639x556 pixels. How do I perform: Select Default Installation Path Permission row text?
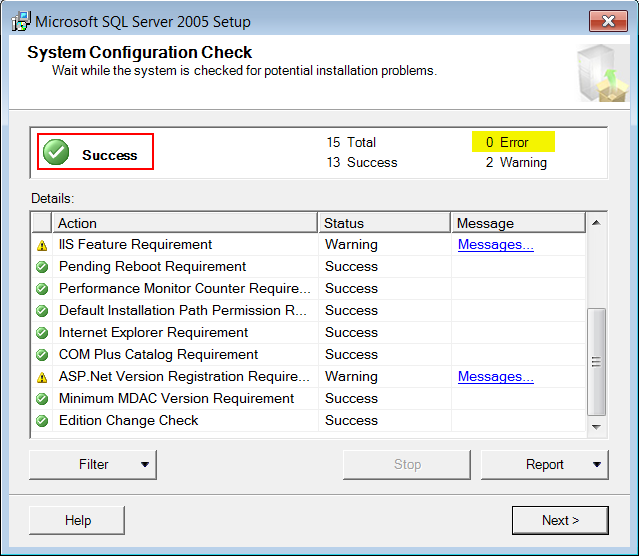click(x=183, y=311)
